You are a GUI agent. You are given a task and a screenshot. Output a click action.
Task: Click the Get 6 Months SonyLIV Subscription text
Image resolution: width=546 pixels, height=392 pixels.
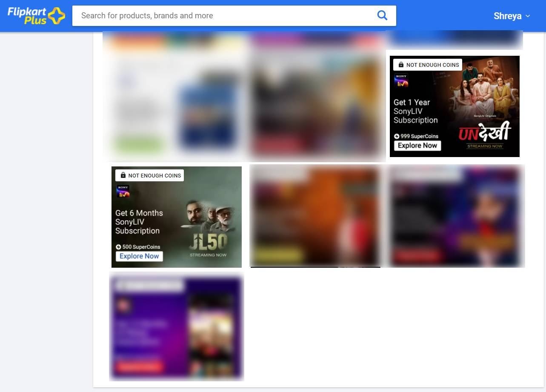click(139, 222)
